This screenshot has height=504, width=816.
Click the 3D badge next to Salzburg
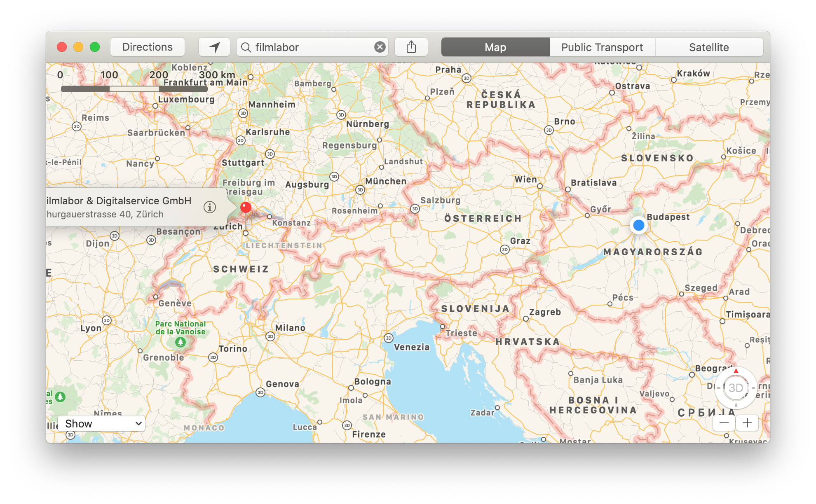click(x=415, y=209)
